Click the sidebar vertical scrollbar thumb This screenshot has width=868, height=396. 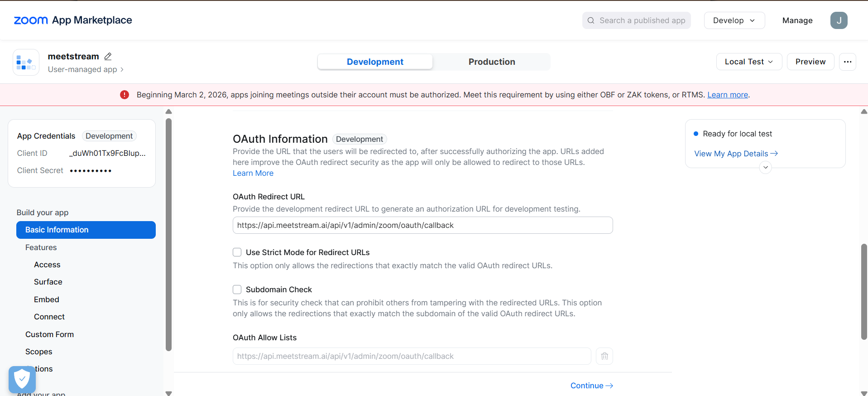pyautogui.click(x=168, y=235)
